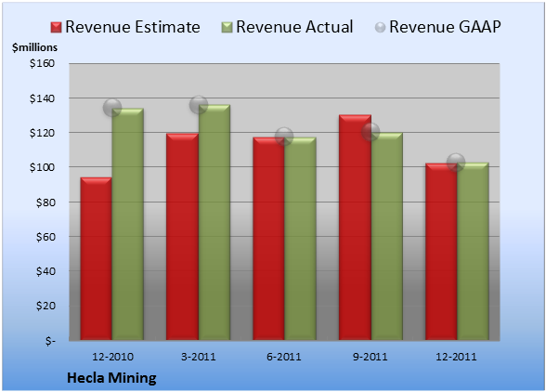Click the '$160' y-axis label
This screenshot has width=546, height=392.
tap(42, 63)
